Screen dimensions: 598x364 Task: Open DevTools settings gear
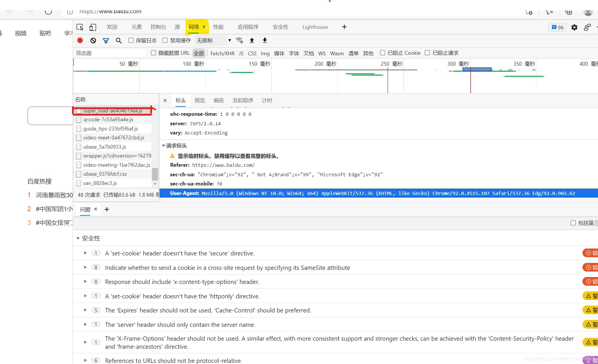pyautogui.click(x=574, y=27)
